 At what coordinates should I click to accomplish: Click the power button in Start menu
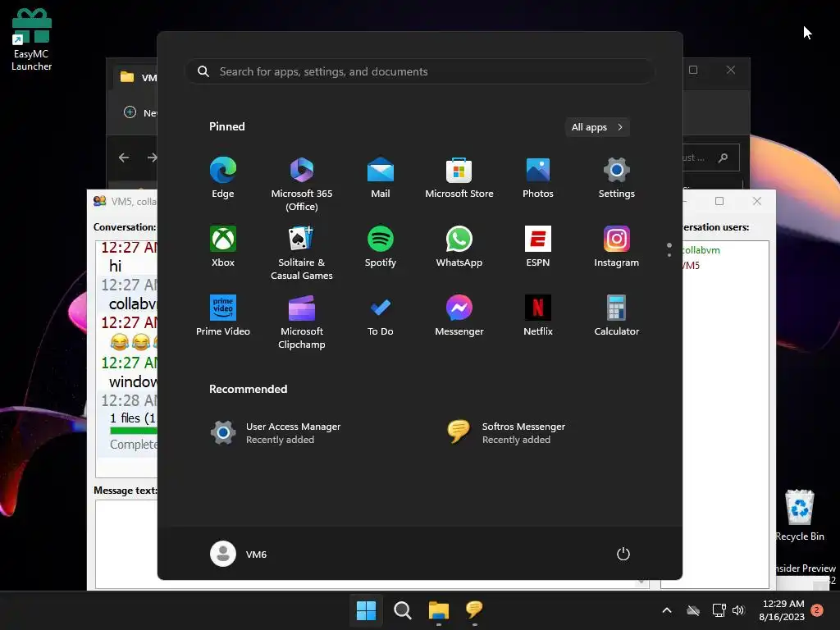coord(623,554)
